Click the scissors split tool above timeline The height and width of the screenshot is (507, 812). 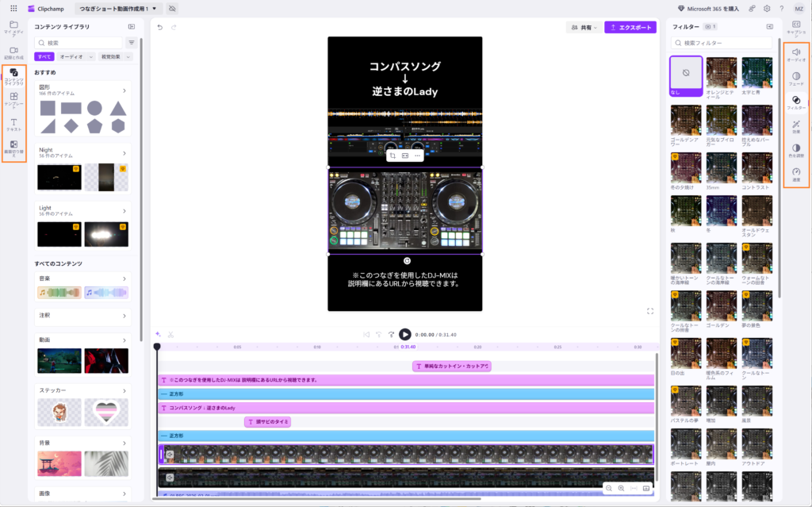coord(170,334)
